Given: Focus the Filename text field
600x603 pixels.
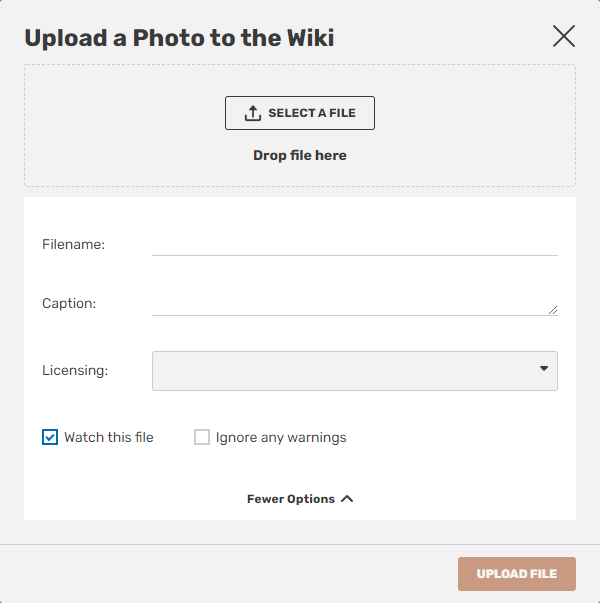Looking at the screenshot, I should click(354, 243).
